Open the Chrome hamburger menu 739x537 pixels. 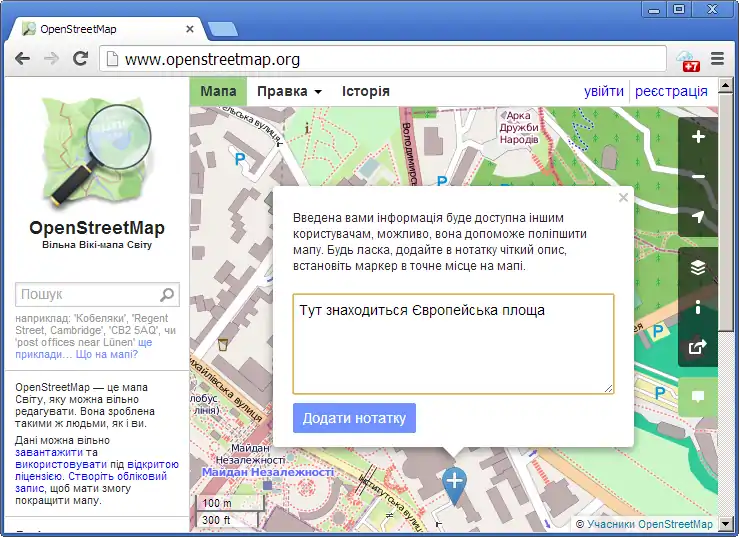pos(717,59)
